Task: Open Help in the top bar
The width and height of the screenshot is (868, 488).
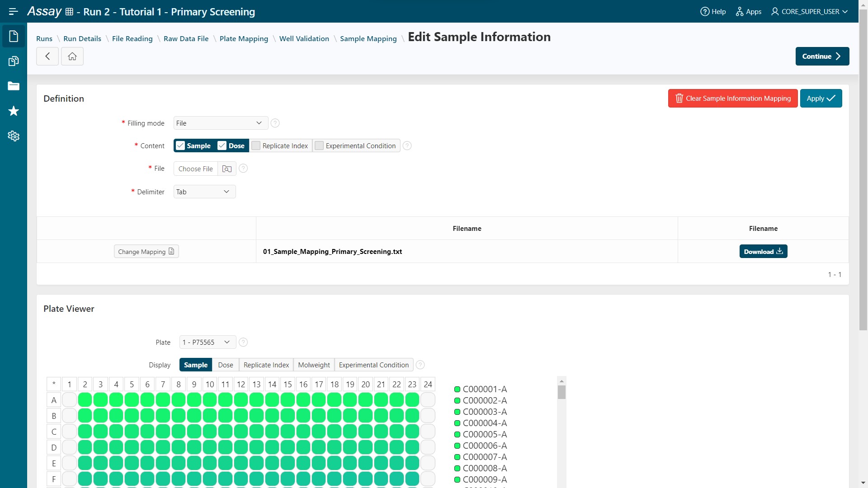Action: [713, 12]
